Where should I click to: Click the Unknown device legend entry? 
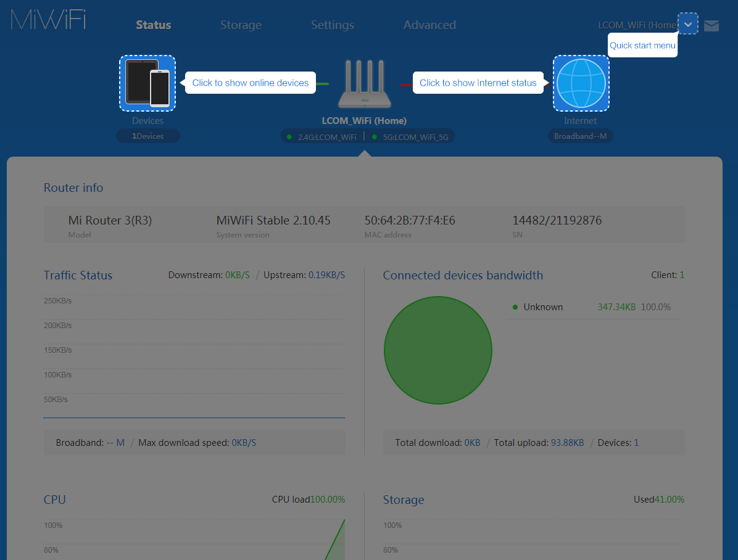point(542,307)
